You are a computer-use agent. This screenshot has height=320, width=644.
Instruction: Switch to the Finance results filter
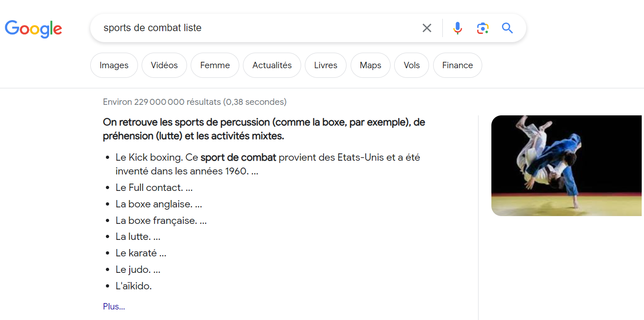click(457, 65)
